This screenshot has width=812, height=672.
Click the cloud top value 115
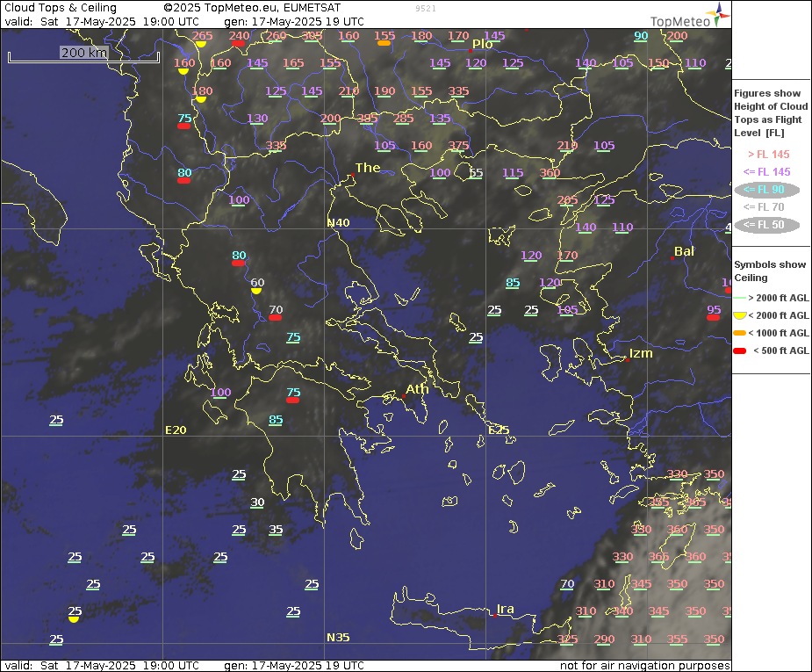click(x=513, y=173)
